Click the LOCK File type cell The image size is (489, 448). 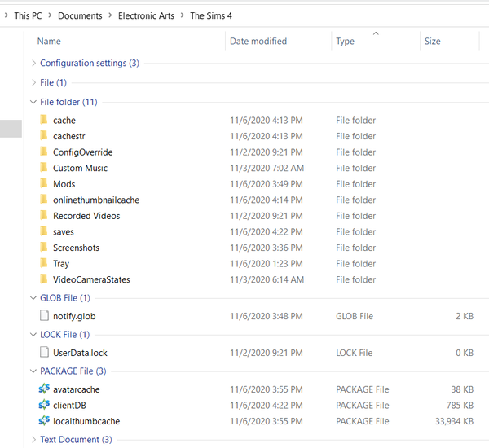[354, 353]
